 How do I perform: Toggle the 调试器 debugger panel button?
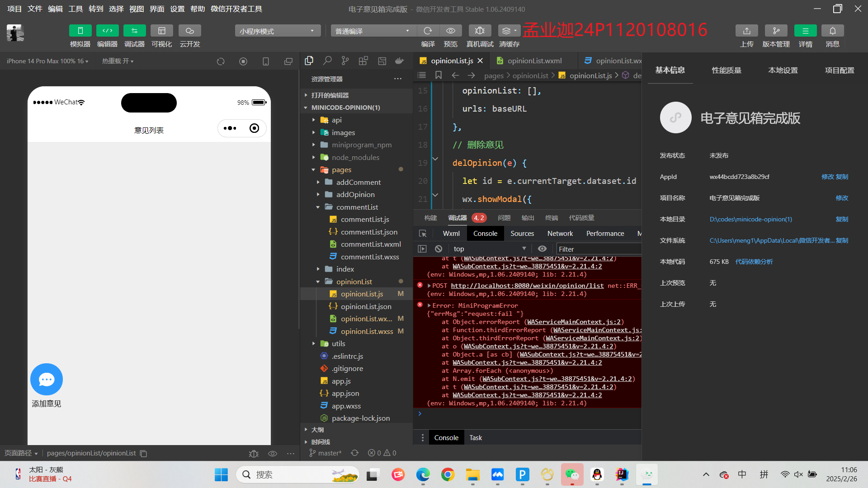tap(134, 31)
